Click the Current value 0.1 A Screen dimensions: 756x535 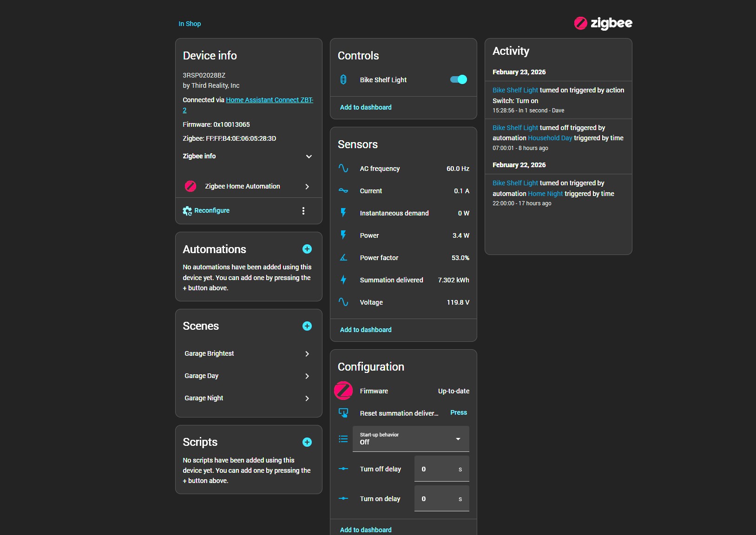pyautogui.click(x=461, y=191)
